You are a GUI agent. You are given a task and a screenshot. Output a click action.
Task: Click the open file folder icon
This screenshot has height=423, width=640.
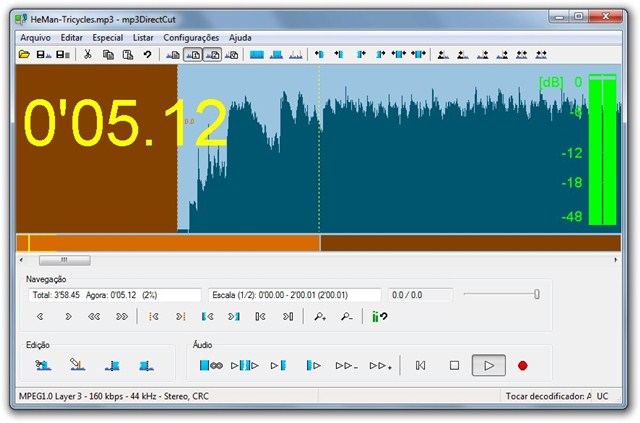pos(24,54)
